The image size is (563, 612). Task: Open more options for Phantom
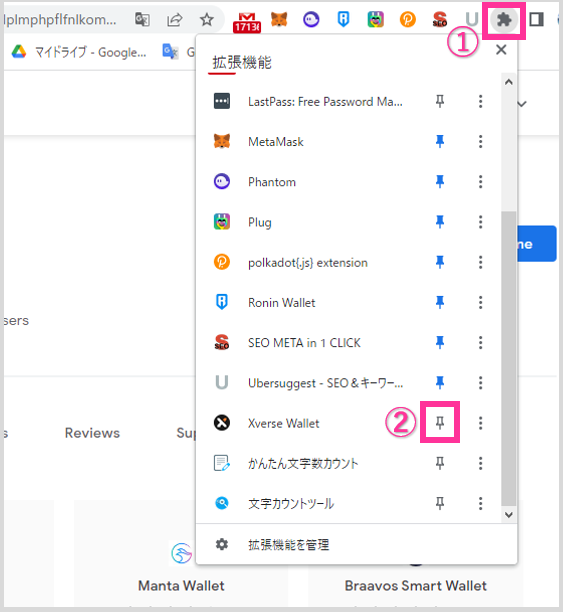coord(480,181)
